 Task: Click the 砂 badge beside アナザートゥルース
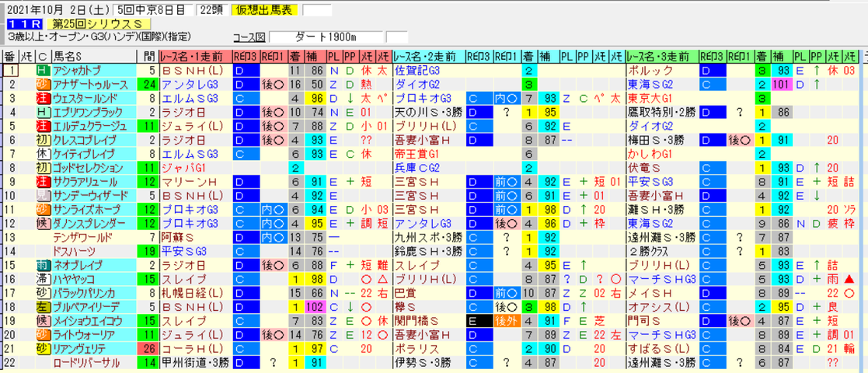tap(42, 84)
